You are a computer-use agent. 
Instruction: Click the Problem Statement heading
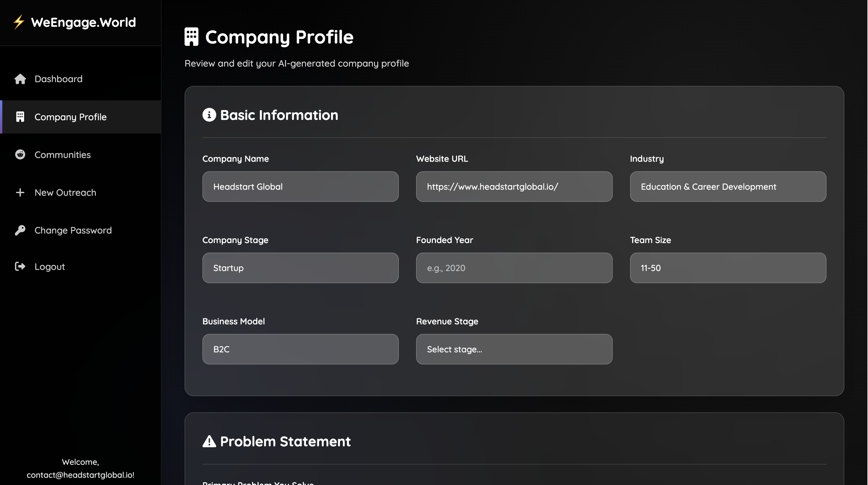(x=285, y=441)
